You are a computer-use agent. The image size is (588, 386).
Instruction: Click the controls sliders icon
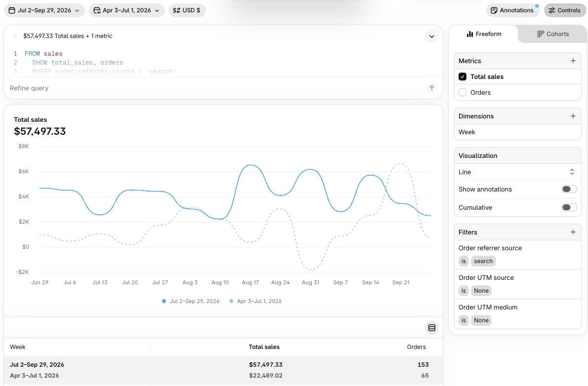point(551,10)
